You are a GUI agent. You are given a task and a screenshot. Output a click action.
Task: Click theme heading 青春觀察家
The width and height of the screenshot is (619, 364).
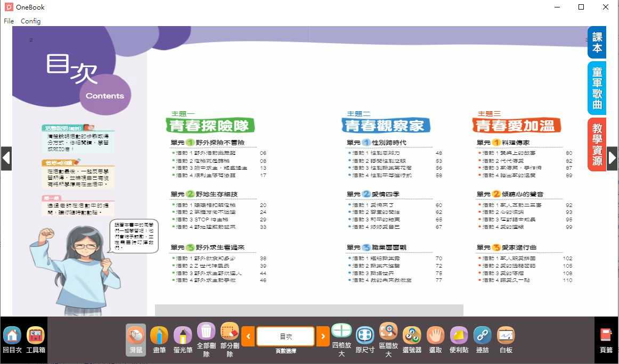point(385,126)
